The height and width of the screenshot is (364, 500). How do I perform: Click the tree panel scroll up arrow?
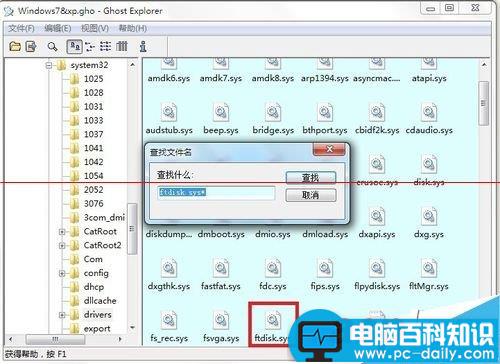133,64
